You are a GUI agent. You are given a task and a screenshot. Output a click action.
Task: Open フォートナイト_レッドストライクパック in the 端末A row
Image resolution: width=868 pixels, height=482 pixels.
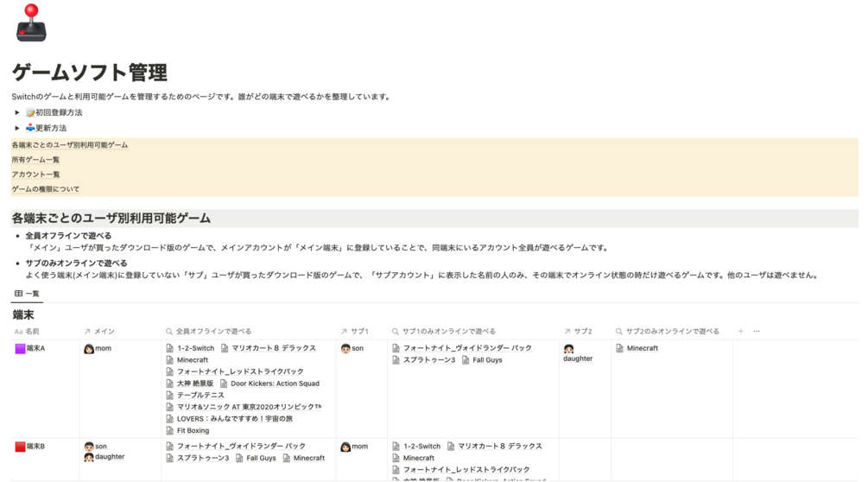click(235, 372)
